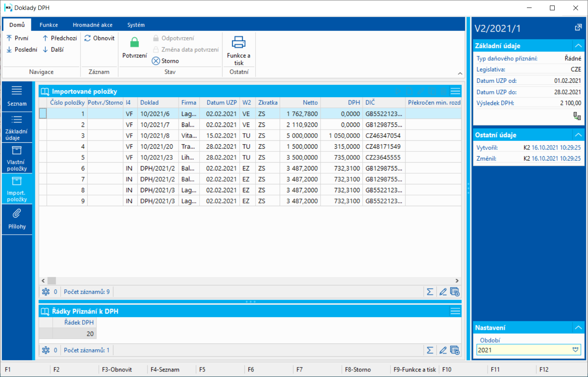This screenshot has width=588, height=377.
Task: Switch to the Domů ribbon tab
Action: (x=17, y=25)
